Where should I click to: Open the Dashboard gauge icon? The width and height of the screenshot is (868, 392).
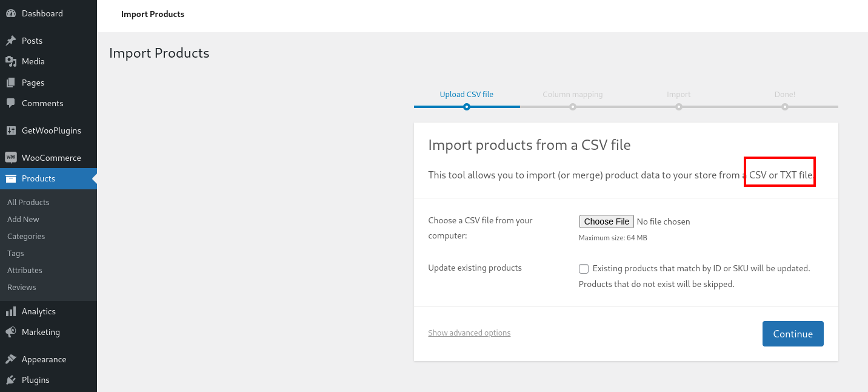[x=11, y=13]
